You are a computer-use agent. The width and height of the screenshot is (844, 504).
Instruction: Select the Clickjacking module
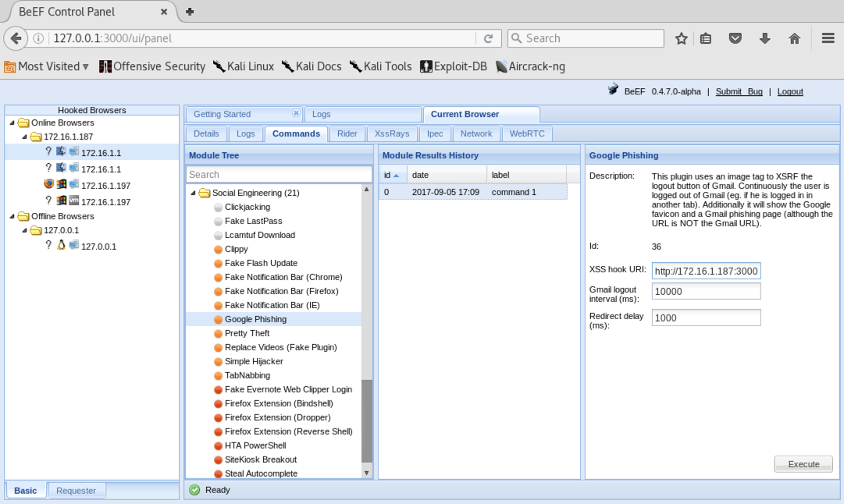pyautogui.click(x=247, y=207)
